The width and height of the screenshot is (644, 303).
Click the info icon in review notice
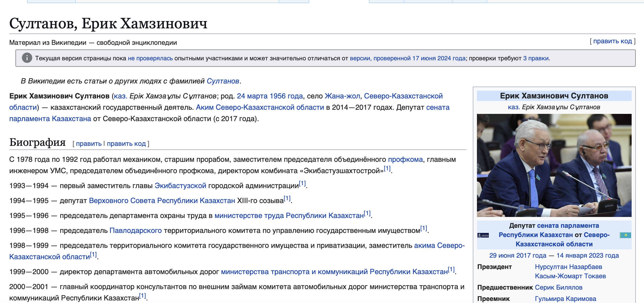pyautogui.click(x=27, y=58)
